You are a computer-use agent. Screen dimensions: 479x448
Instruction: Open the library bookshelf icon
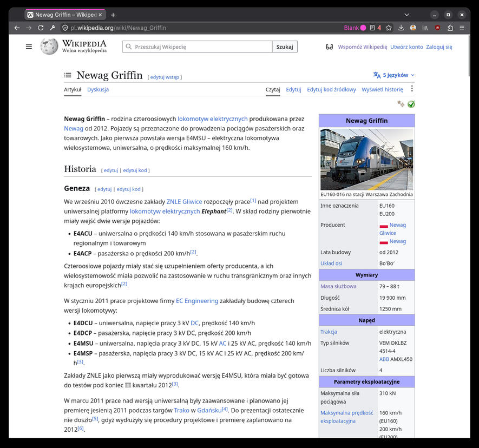(425, 28)
